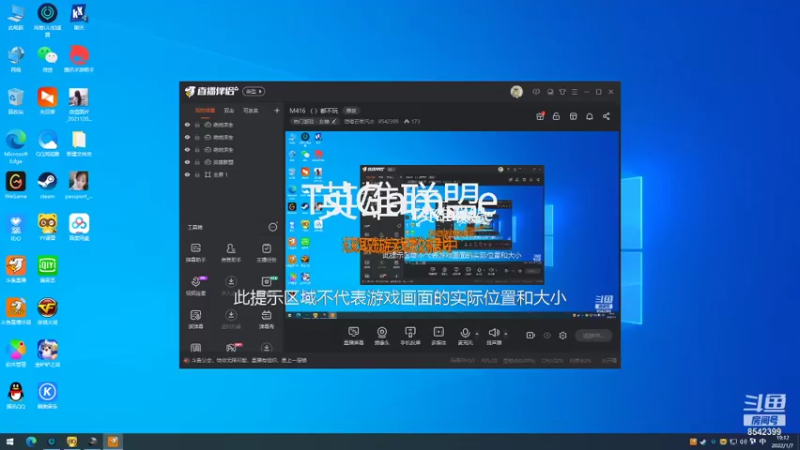Viewport: 800px width, 450px height.
Task: Click the active Douyu companion taskbar button
Action: [x=113, y=442]
